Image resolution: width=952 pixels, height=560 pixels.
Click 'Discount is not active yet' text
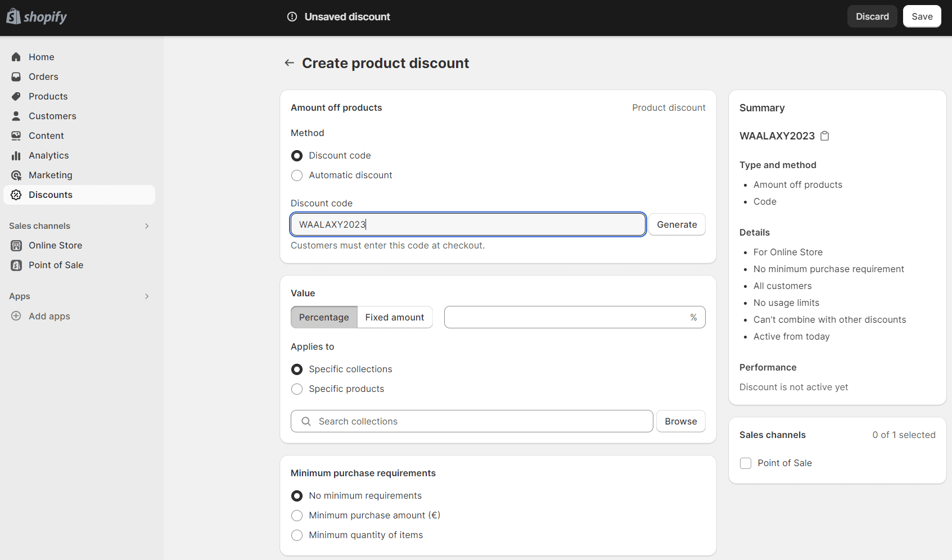[x=793, y=387]
